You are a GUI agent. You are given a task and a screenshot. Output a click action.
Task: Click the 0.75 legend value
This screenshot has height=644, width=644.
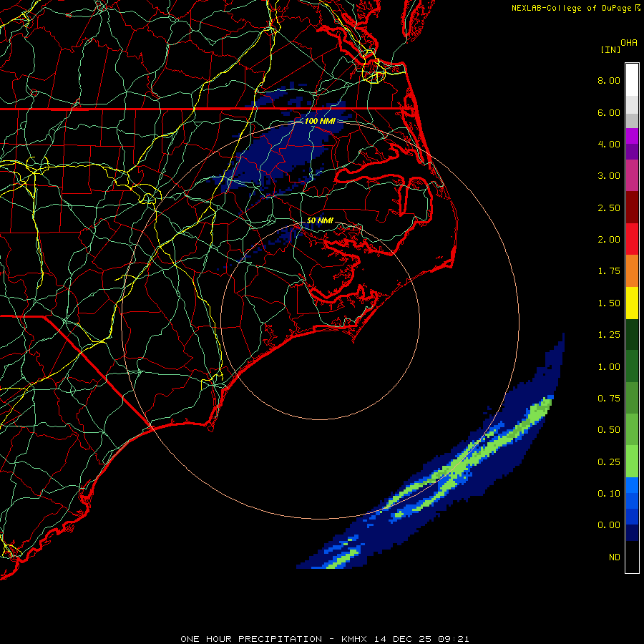pos(609,399)
